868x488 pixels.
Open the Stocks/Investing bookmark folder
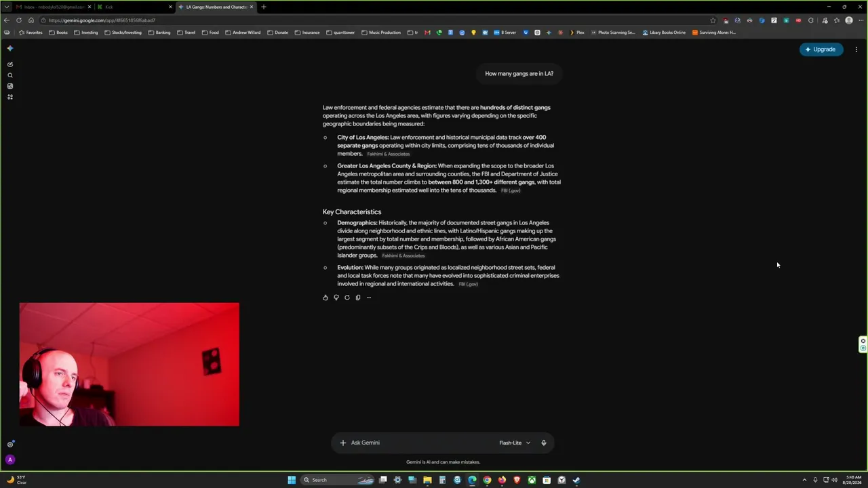tap(123, 33)
